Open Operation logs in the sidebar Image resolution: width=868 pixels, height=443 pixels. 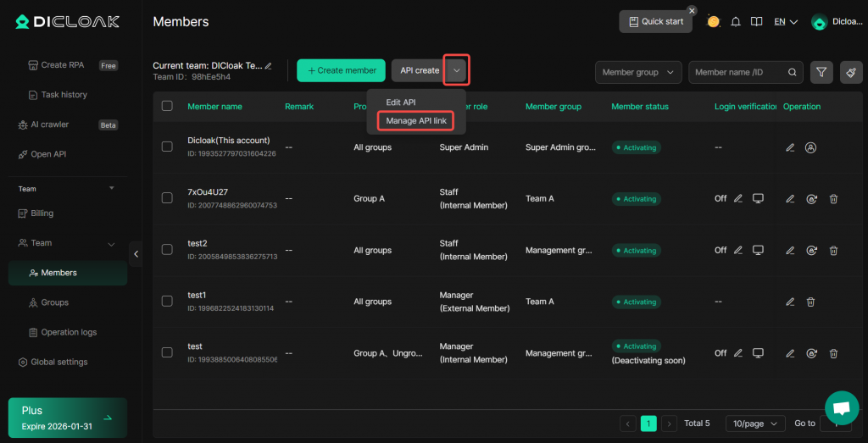[x=69, y=332]
